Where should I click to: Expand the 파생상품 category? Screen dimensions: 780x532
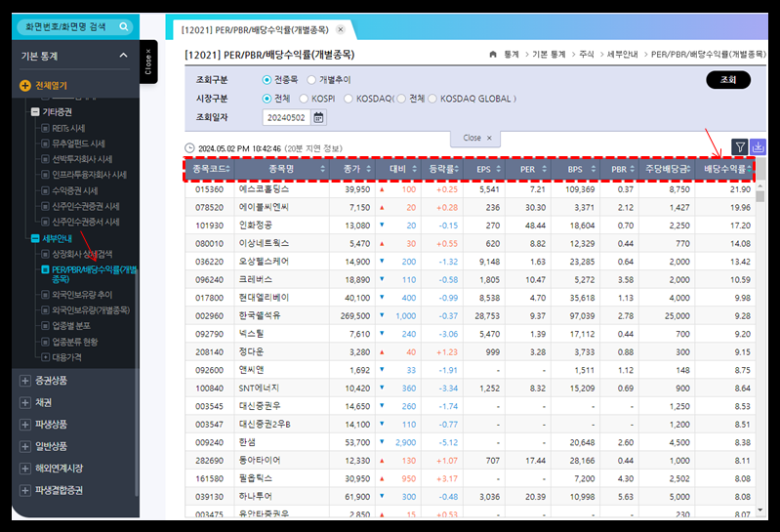point(24,424)
